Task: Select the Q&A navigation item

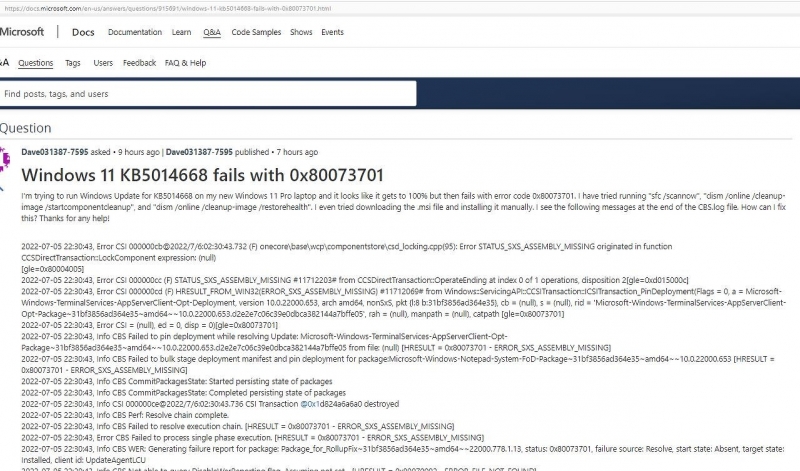Action: pos(212,32)
